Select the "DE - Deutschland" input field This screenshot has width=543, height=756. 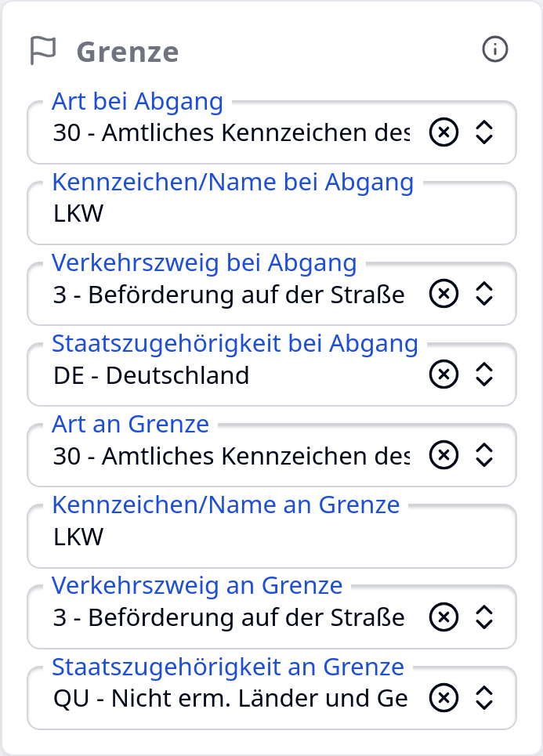pyautogui.click(x=196, y=374)
